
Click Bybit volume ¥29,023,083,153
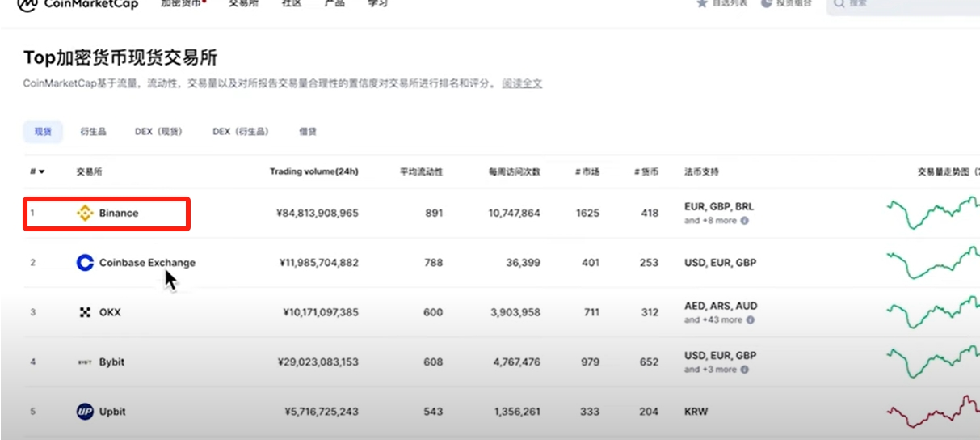[318, 362]
